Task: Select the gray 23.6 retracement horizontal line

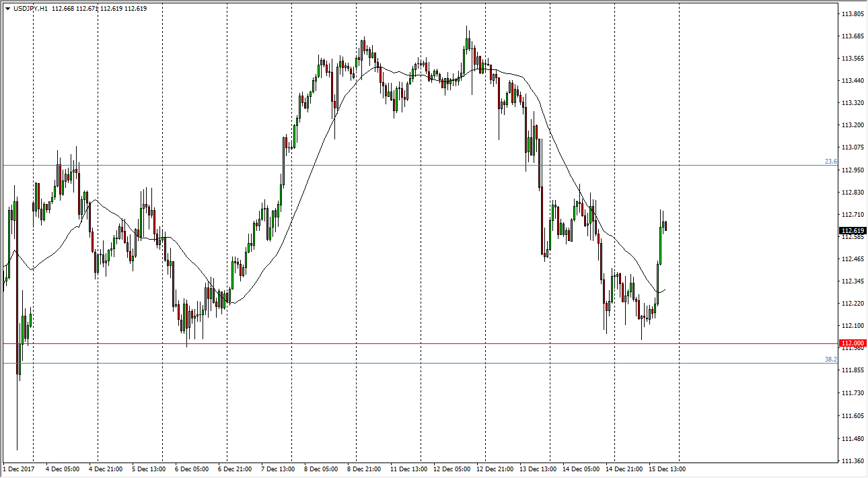Action: point(404,165)
